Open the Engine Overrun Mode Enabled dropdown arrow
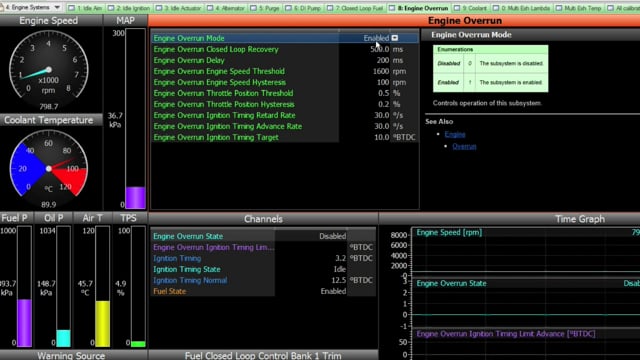This screenshot has height=360, width=640. pyautogui.click(x=395, y=38)
